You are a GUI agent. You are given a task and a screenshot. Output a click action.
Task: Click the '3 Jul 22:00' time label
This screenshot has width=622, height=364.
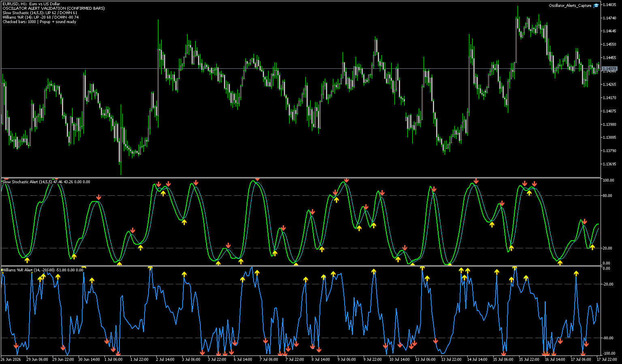tap(217, 359)
